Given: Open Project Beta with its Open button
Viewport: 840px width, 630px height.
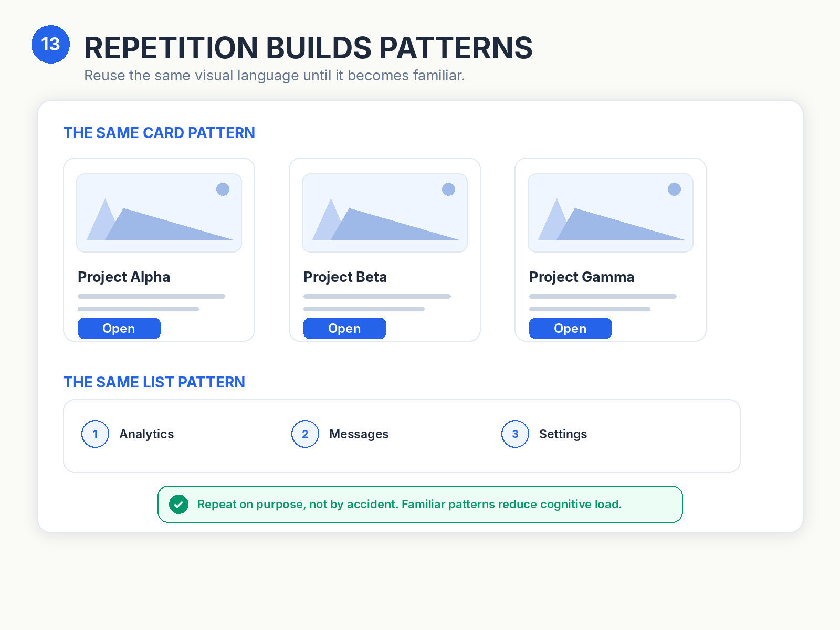Looking at the screenshot, I should click(345, 329).
